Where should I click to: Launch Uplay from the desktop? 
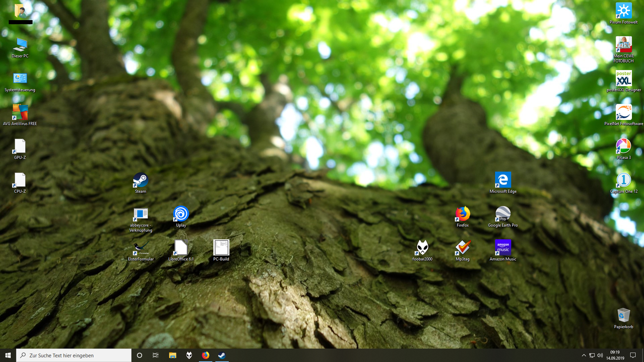[181, 214]
